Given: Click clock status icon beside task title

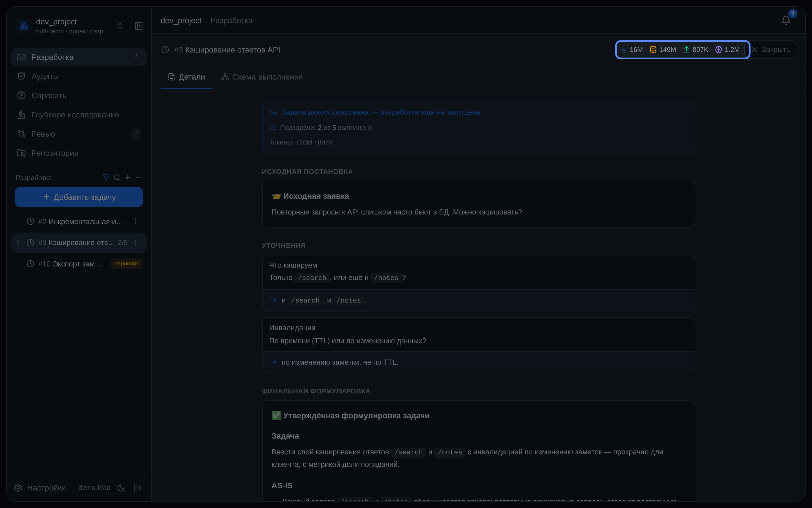Looking at the screenshot, I should 165,50.
